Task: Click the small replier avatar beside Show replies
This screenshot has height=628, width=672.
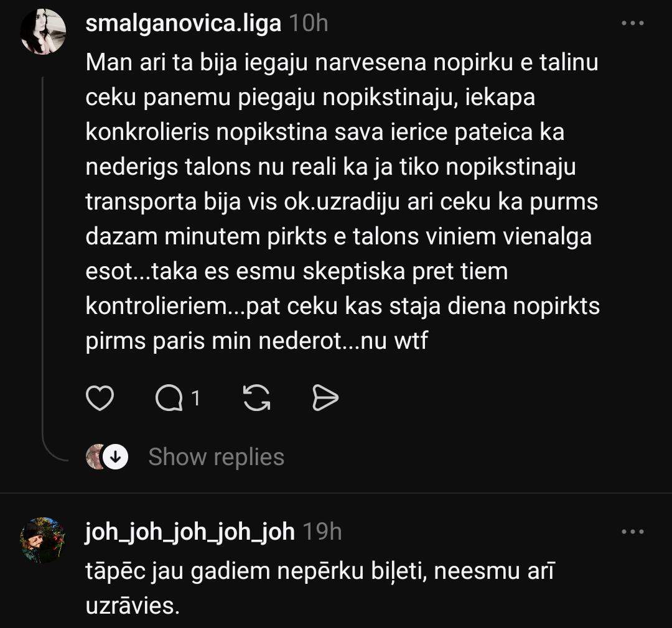Action: click(95, 457)
